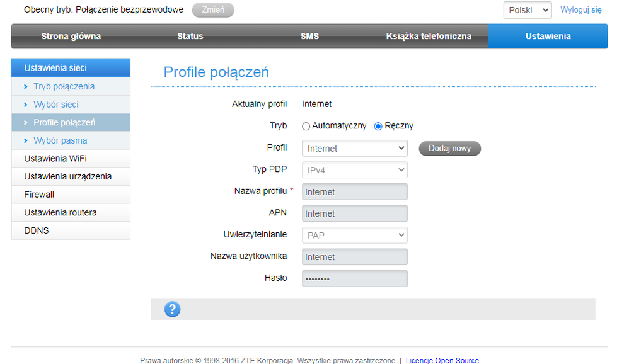
Task: Click the Dodaj nowy button
Action: click(450, 149)
